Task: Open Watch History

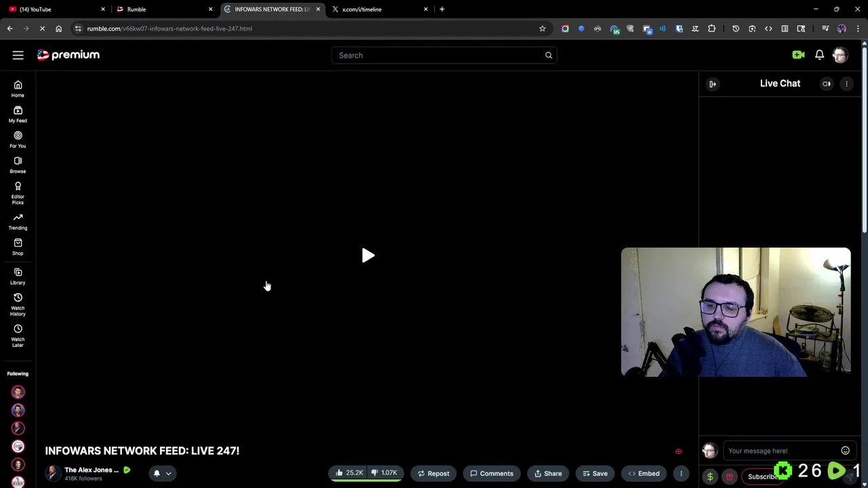Action: (x=18, y=305)
